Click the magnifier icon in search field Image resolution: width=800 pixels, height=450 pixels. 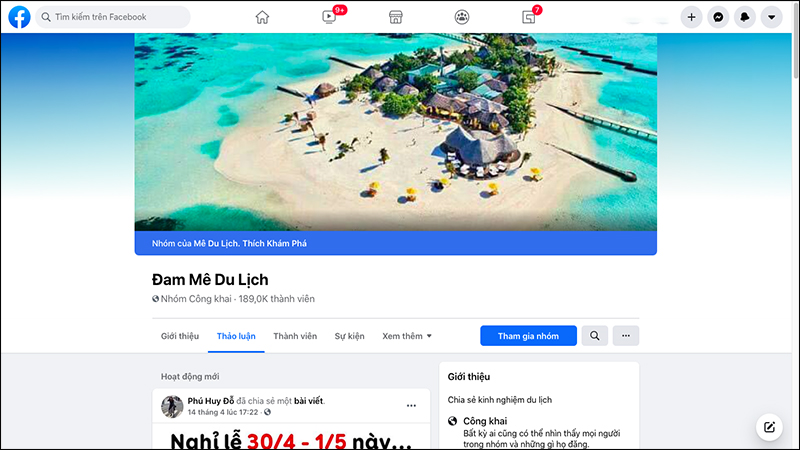46,17
